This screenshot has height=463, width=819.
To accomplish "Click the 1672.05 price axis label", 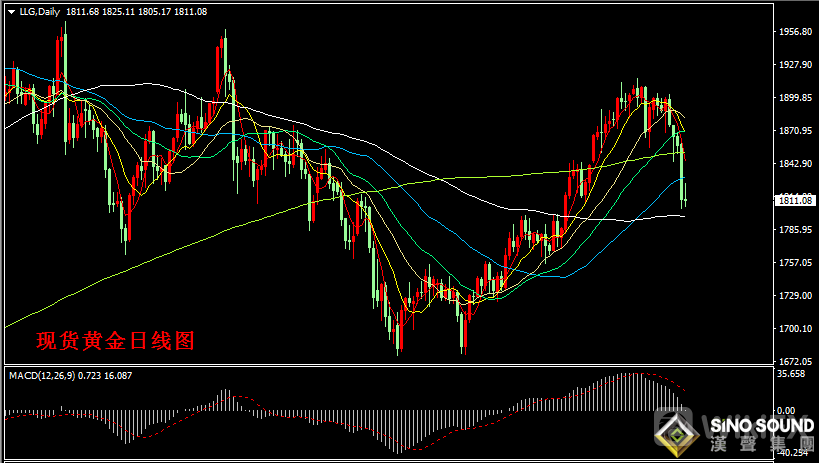I will (x=795, y=361).
